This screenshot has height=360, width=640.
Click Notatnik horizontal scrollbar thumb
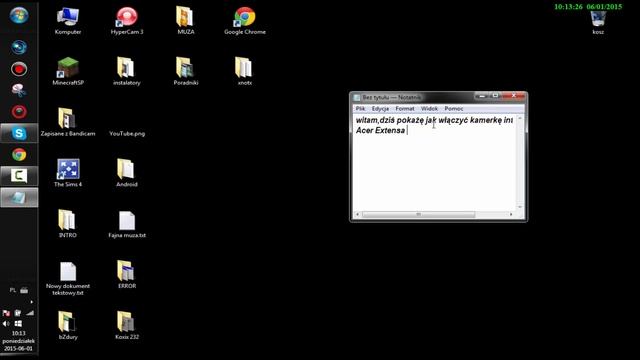418,214
